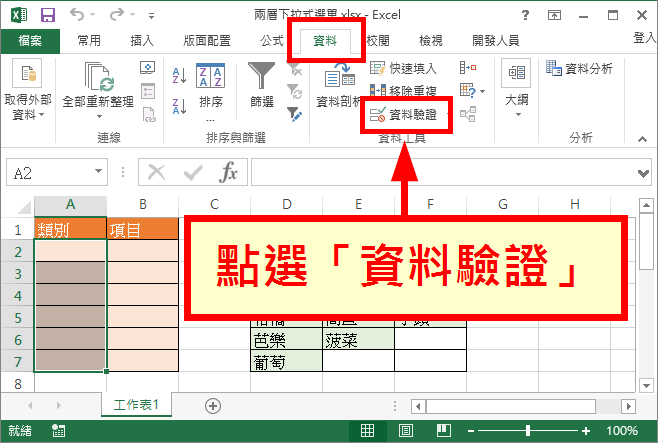This screenshot has width=658, height=443.
Task: Click the Relationships icon
Action: click(467, 114)
